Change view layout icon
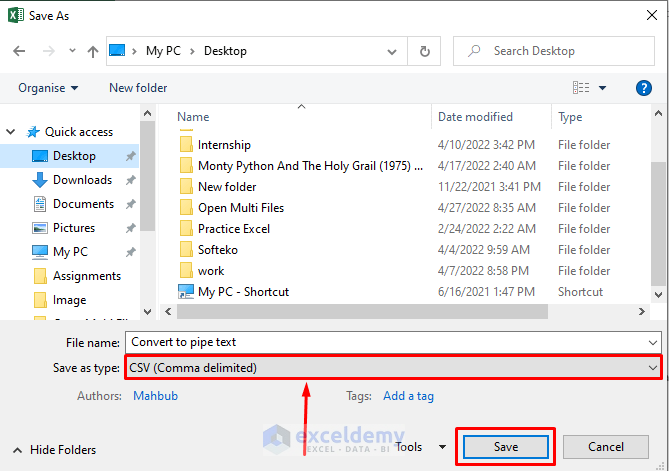The height and width of the screenshot is (471, 669). pyautogui.click(x=581, y=88)
